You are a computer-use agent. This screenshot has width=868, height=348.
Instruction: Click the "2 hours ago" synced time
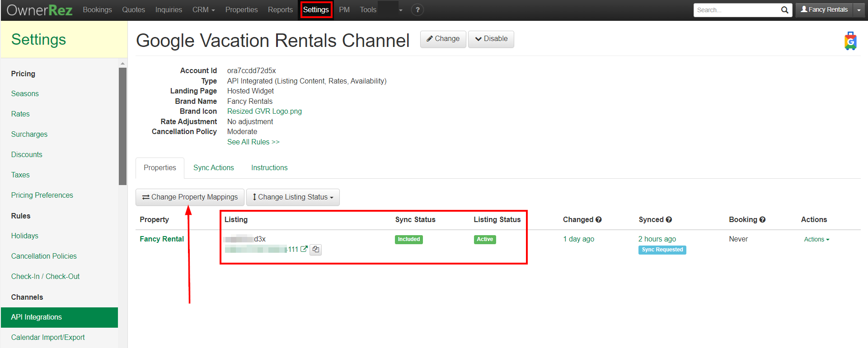pyautogui.click(x=657, y=239)
